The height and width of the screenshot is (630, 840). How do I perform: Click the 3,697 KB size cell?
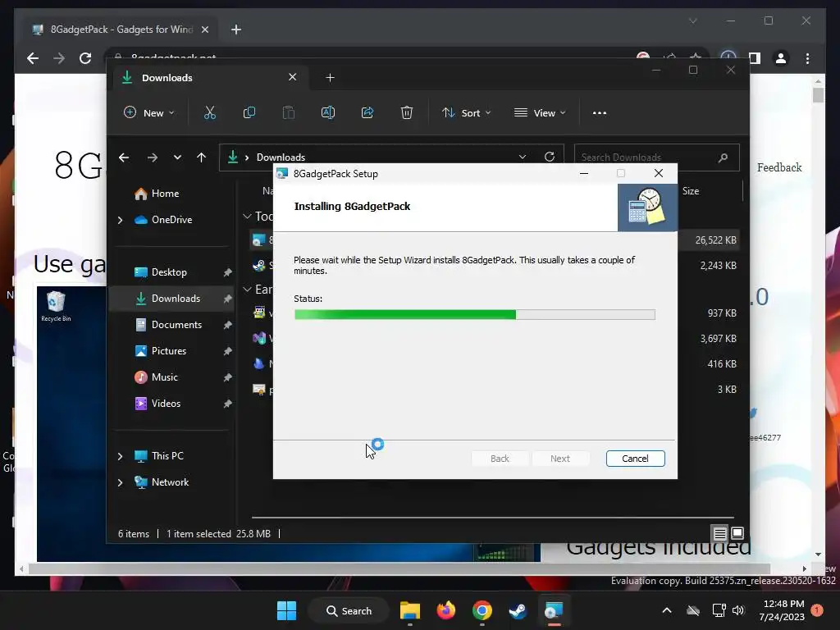(718, 339)
